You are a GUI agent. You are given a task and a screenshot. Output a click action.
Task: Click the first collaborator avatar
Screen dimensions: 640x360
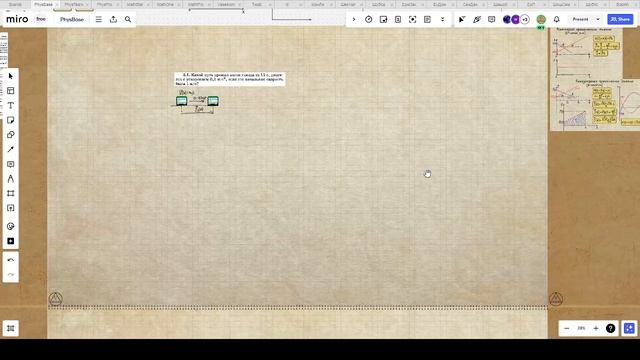coord(507,19)
